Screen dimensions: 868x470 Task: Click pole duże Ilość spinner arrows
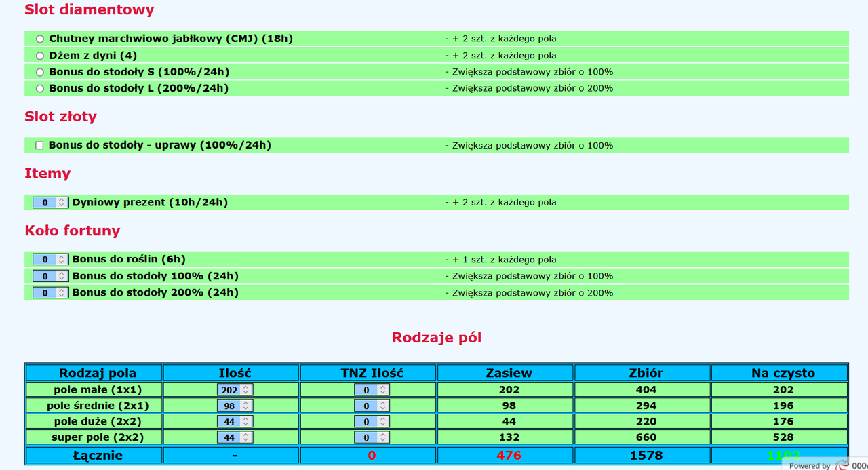(x=246, y=421)
